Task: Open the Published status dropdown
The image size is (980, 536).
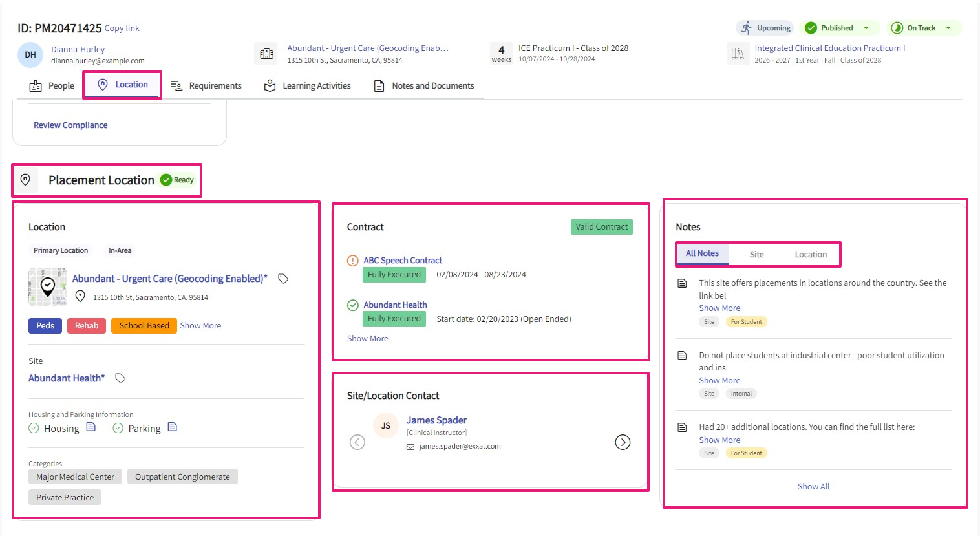Action: click(x=866, y=28)
